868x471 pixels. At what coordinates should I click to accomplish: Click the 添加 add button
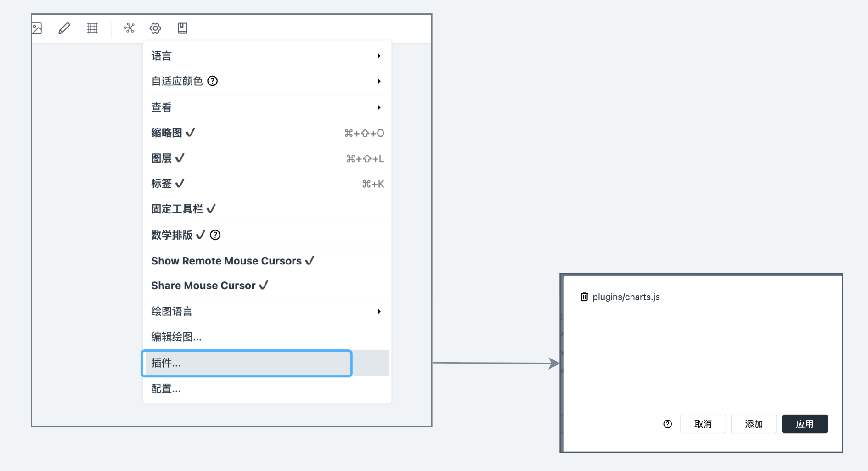coord(754,424)
